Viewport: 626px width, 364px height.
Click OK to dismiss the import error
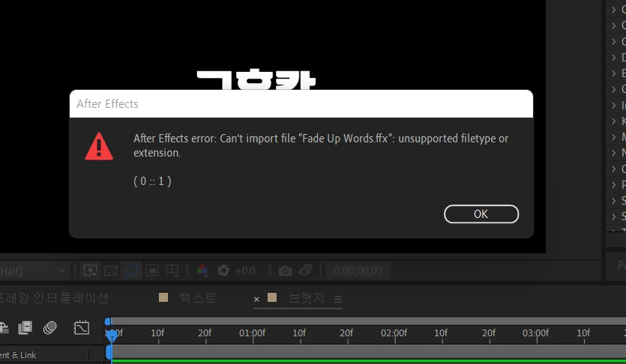click(x=481, y=214)
